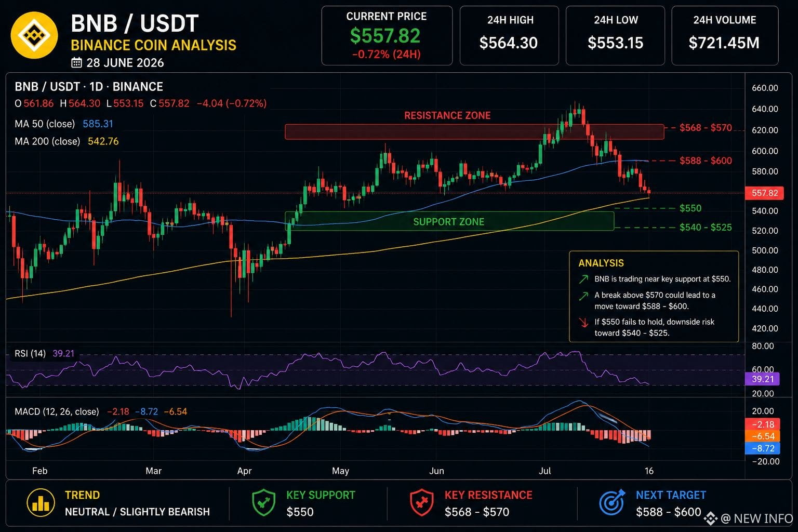Click the red down arrow beside 'If $550 fails to hold'
The height and width of the screenshot is (532, 798).
tap(584, 323)
